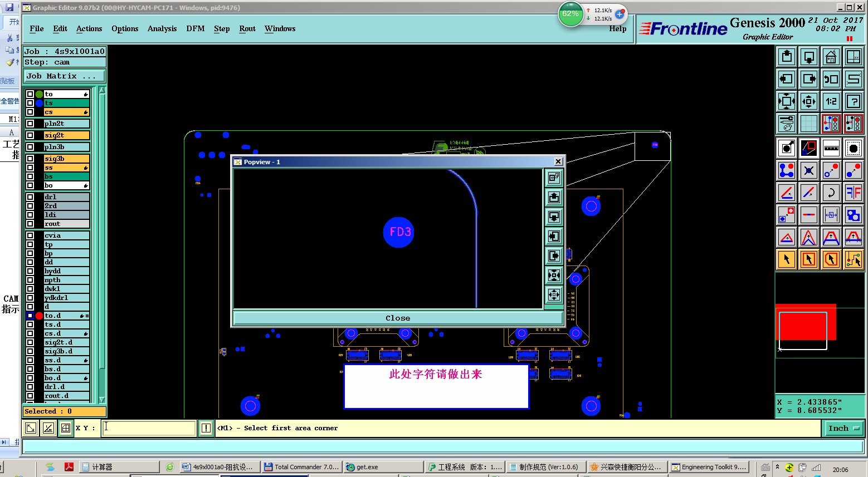Screen dimensions: 868x477
Task: Click the green color circle of layer to
Action: (x=40, y=94)
